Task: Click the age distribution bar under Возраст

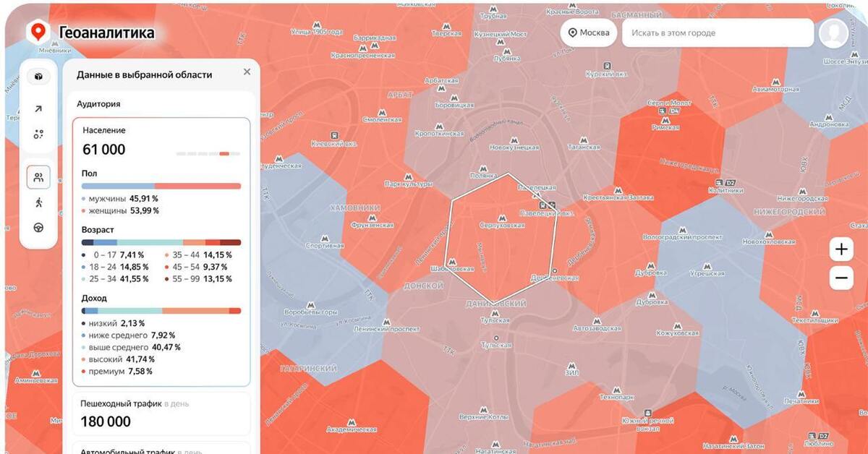Action: click(x=161, y=242)
